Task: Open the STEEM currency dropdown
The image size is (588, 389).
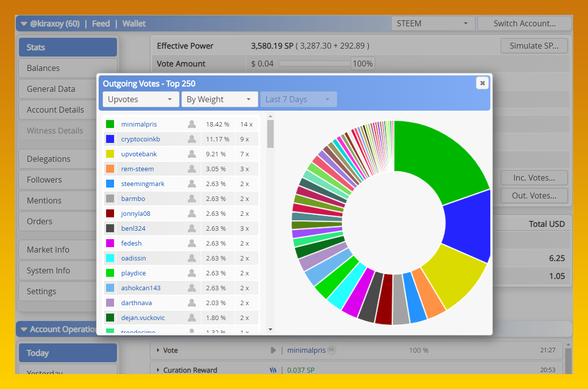Action: [x=432, y=23]
